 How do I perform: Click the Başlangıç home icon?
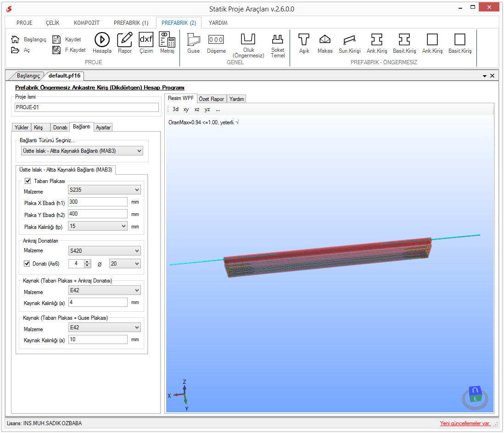[x=15, y=39]
